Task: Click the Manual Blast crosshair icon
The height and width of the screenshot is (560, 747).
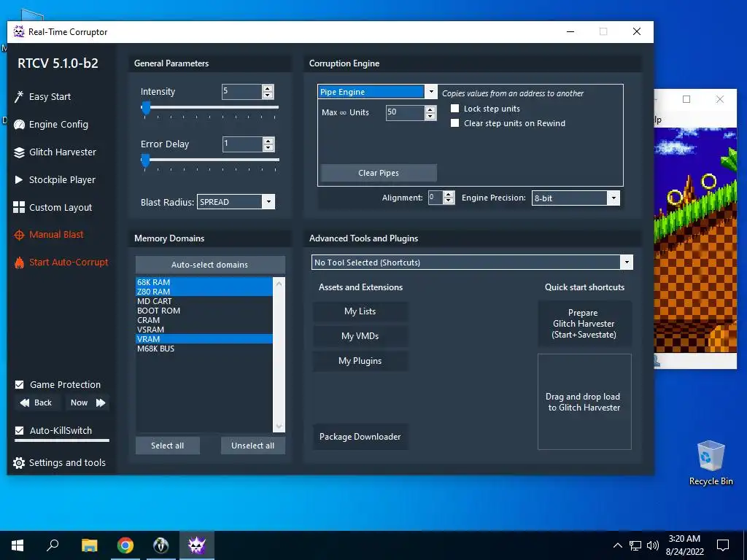Action: click(x=19, y=235)
